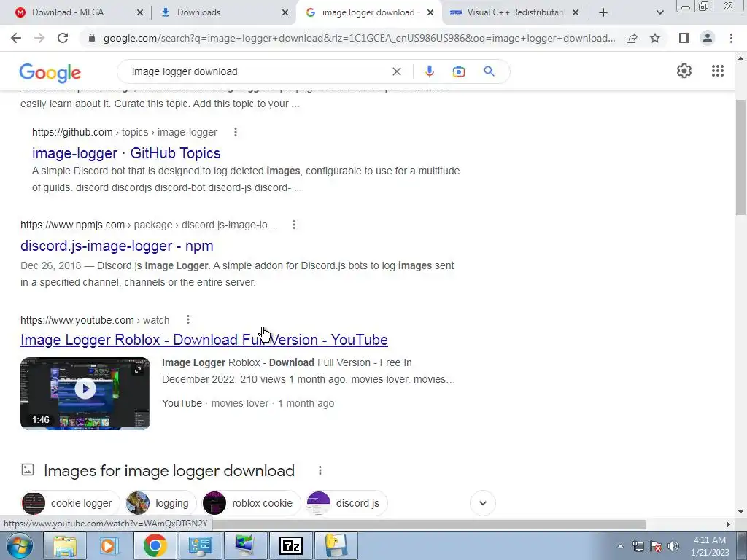This screenshot has width=747, height=560.
Task: Expand more image filter chips
Action: [483, 503]
